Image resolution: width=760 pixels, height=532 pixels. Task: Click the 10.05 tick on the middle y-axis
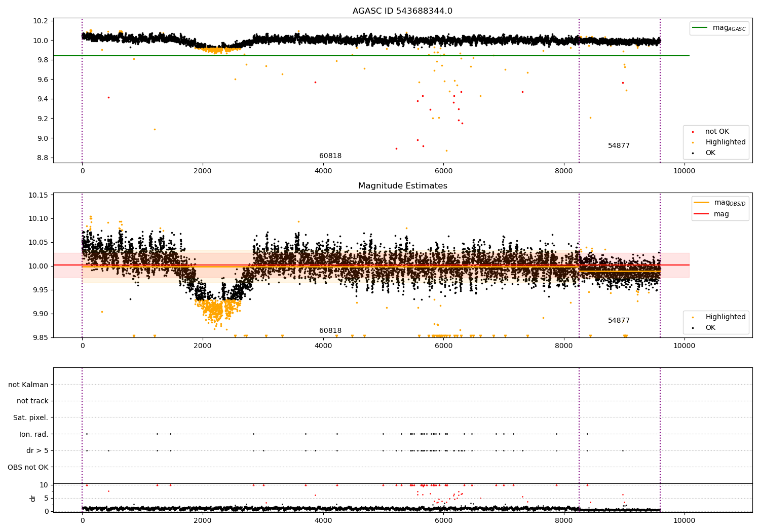[39, 242]
